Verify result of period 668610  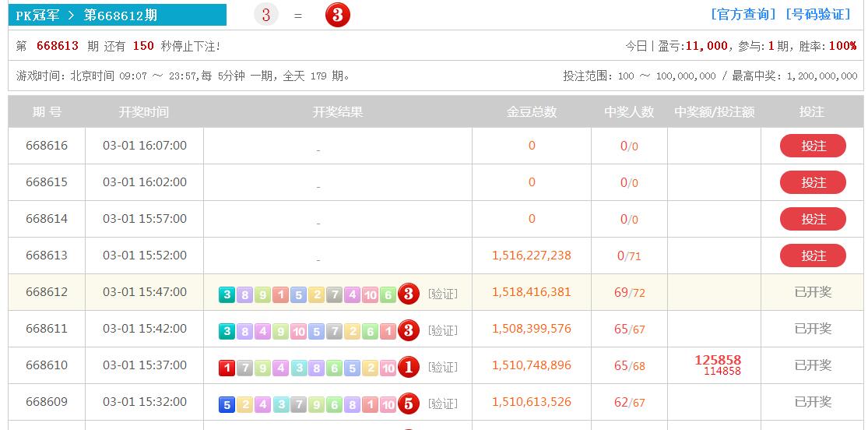pos(443,367)
